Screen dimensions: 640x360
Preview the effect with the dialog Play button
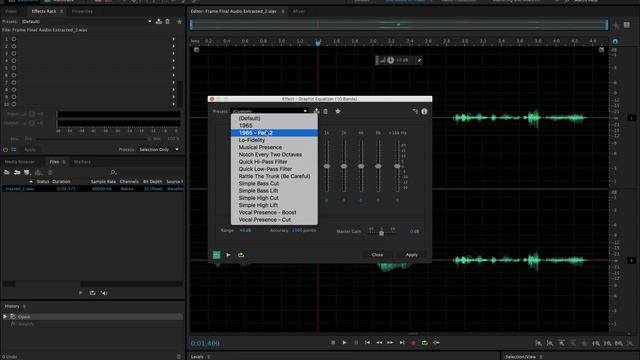(228, 255)
